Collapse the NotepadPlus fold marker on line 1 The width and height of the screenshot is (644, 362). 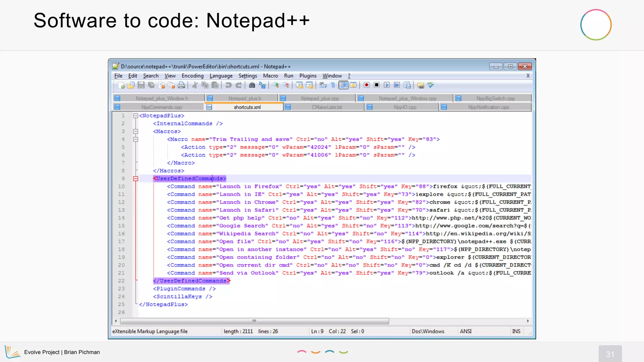[x=136, y=116]
